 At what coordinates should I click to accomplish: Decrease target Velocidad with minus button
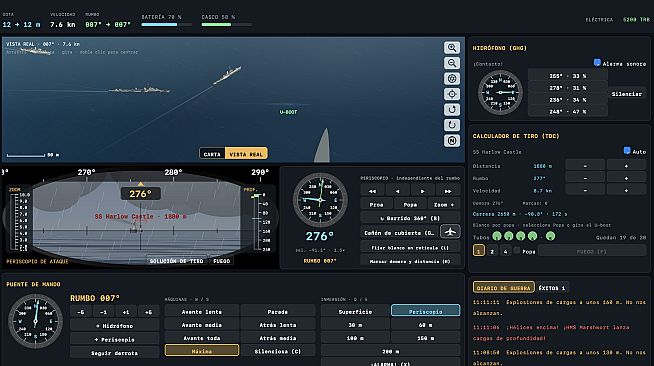[x=585, y=190]
